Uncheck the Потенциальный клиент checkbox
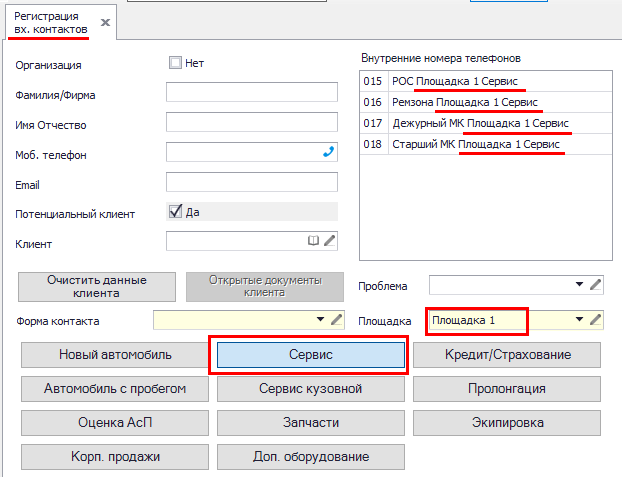The image size is (622, 477). (x=176, y=212)
